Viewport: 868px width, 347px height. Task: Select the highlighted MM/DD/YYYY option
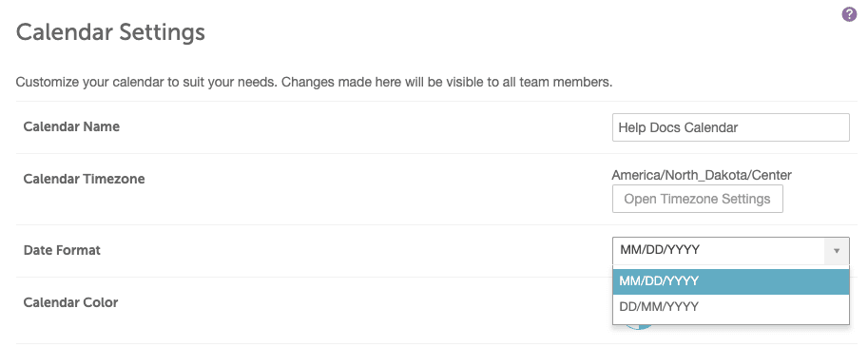[731, 281]
